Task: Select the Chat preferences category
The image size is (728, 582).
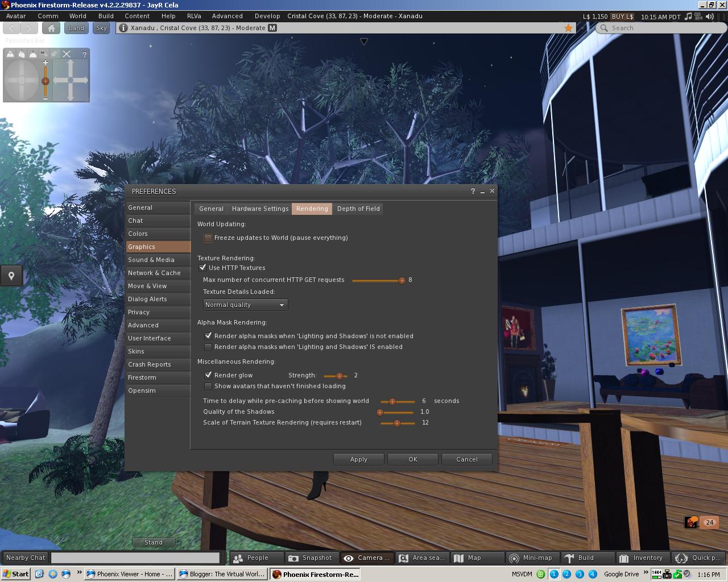Action: (158, 221)
